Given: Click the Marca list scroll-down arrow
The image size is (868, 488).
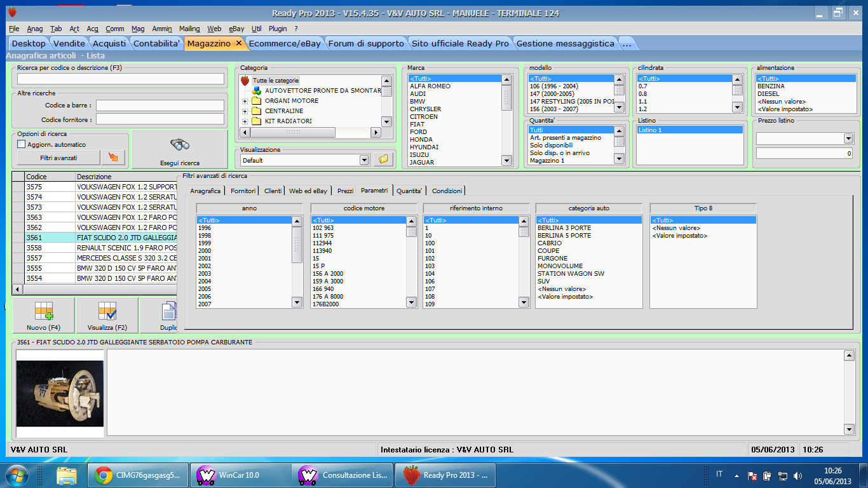Looking at the screenshot, I should 506,161.
